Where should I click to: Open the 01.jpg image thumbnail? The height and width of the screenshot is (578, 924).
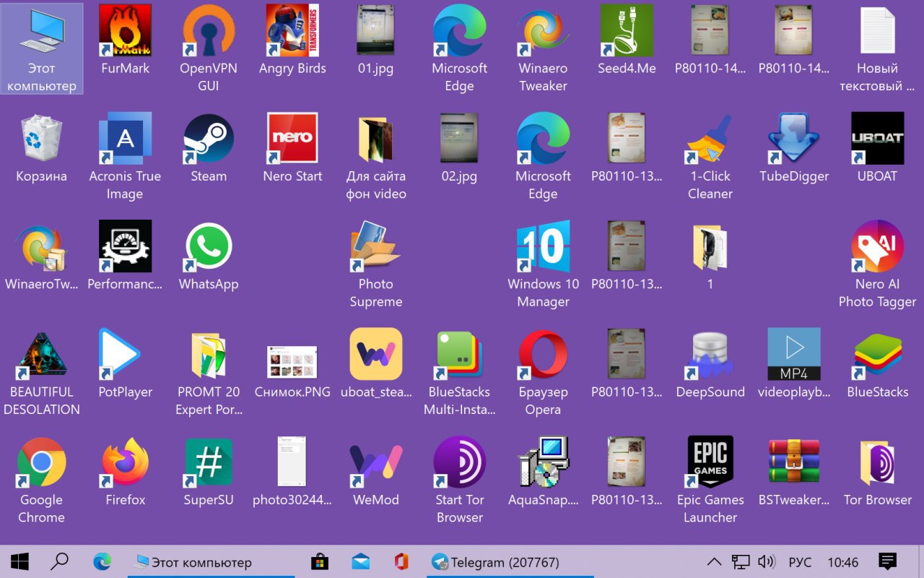pos(376,31)
